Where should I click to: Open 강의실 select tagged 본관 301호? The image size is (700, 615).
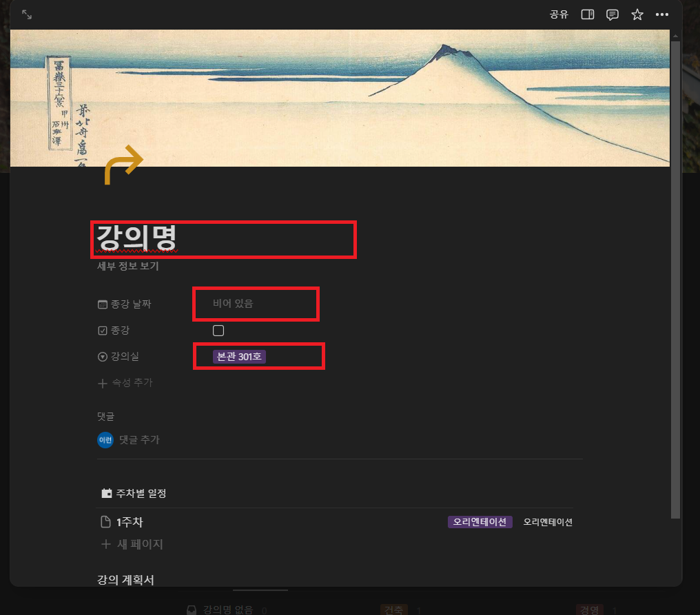tap(239, 357)
